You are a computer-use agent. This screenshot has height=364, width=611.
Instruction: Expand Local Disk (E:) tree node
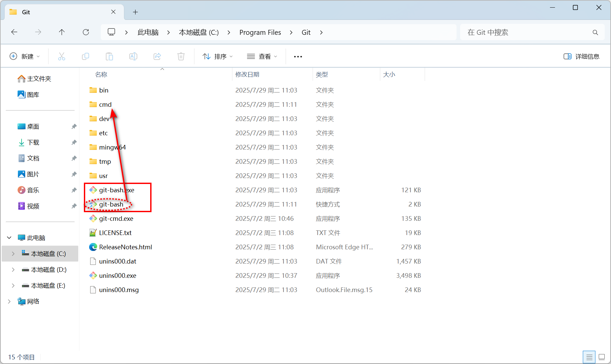(13, 285)
